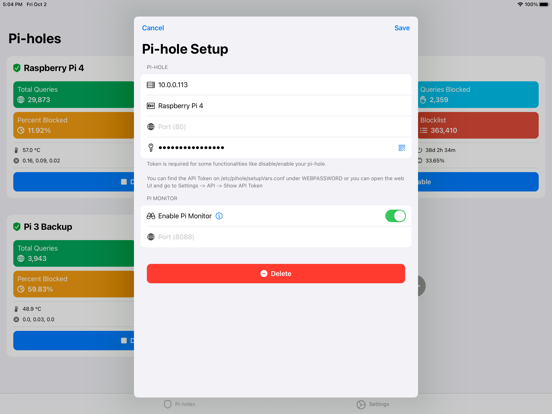Click the pie chart icon beside 59.83%
Viewport: 552px width, 414px height.
tap(21, 289)
